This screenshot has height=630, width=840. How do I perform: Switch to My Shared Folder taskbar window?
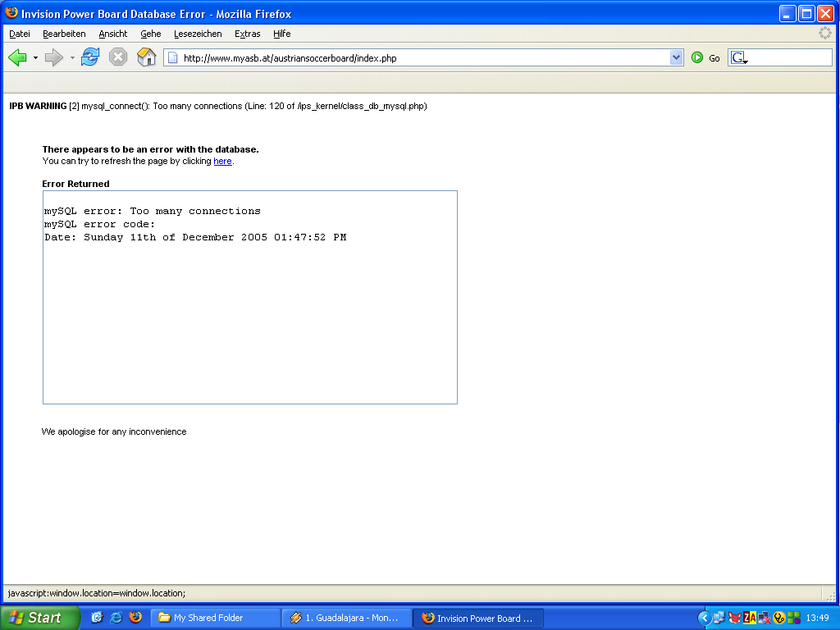pos(216,619)
